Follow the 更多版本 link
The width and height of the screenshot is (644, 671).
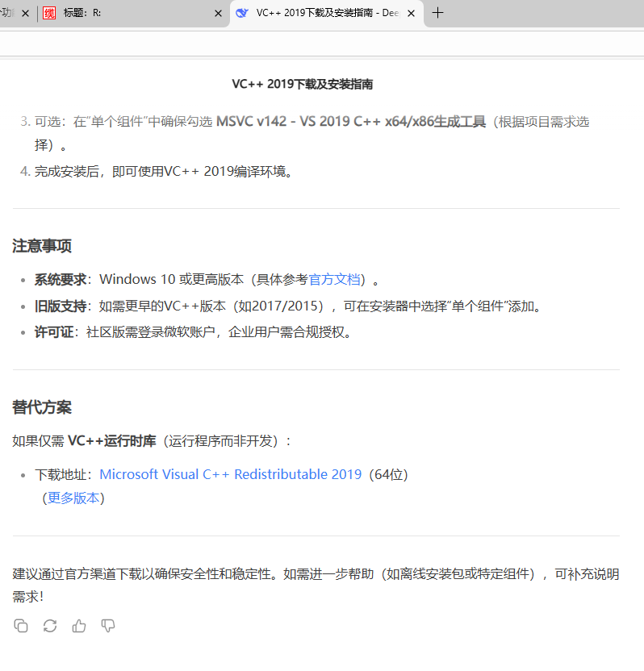[x=73, y=498]
